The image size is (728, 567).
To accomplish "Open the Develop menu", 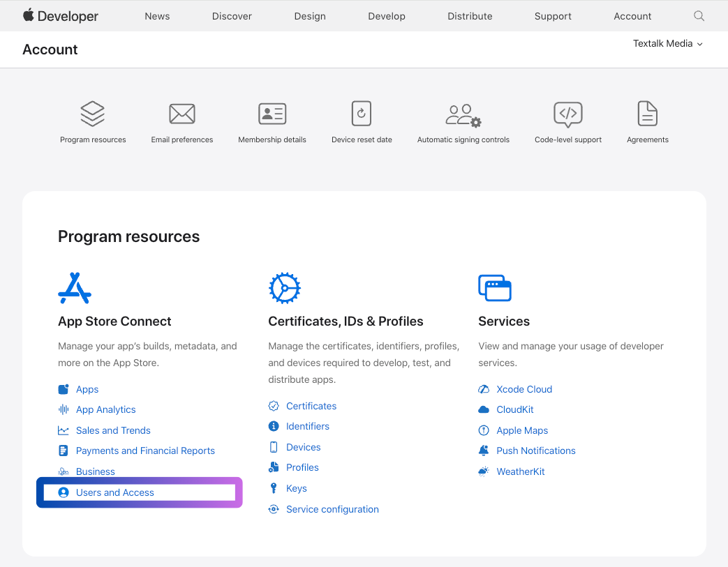I will pos(387,16).
